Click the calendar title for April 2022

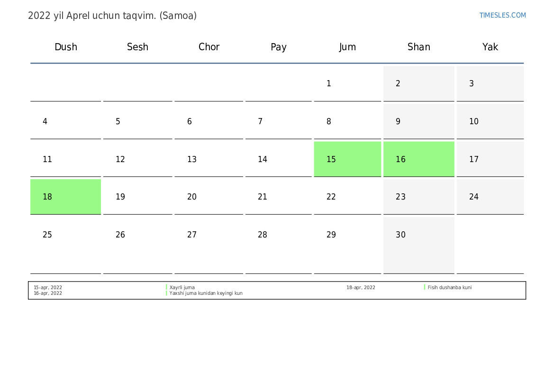112,16
